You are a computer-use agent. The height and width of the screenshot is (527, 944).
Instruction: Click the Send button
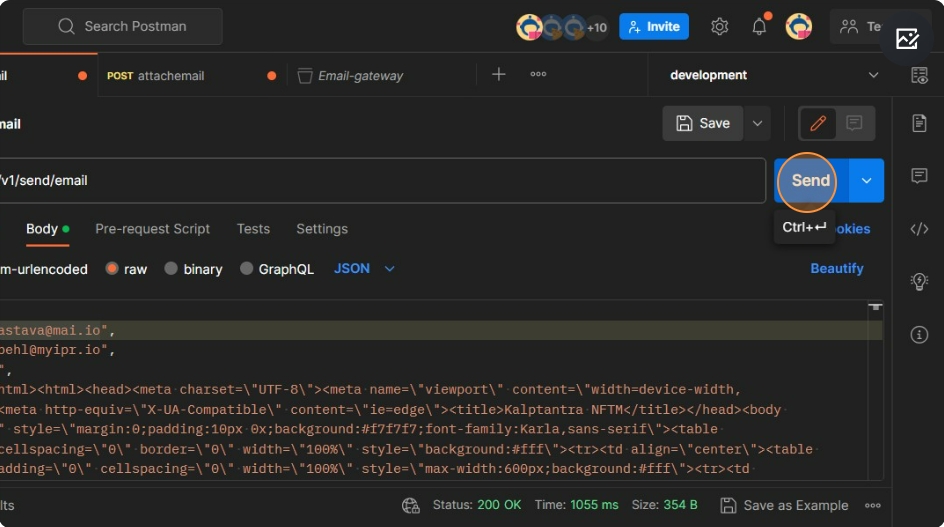coord(810,181)
